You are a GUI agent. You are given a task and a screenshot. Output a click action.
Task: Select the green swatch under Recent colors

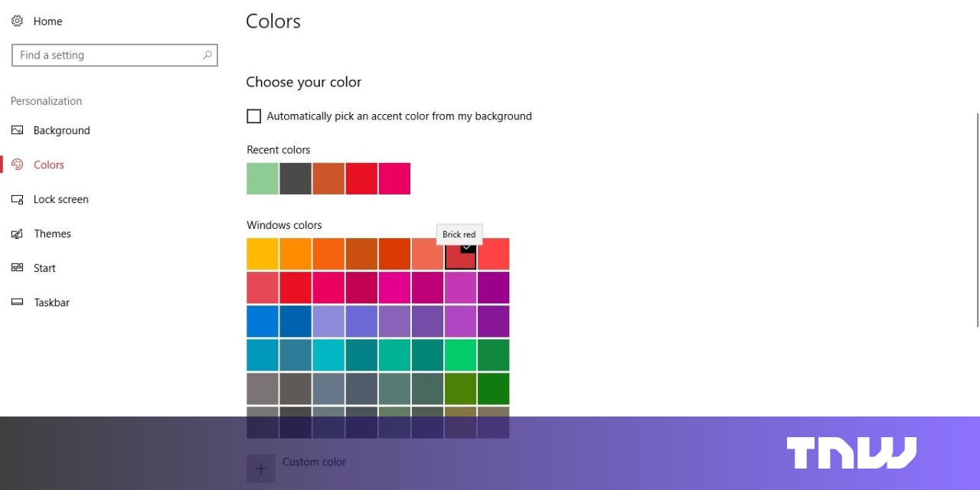tap(262, 178)
